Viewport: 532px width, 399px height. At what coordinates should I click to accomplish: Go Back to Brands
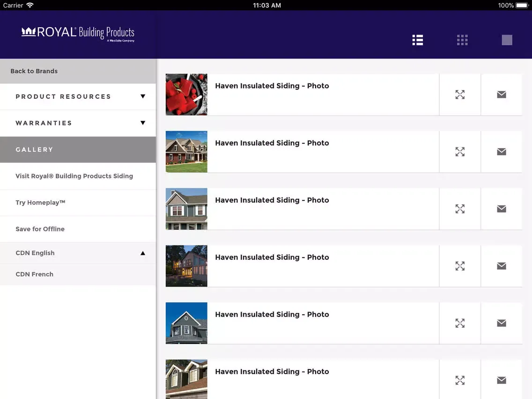point(78,71)
